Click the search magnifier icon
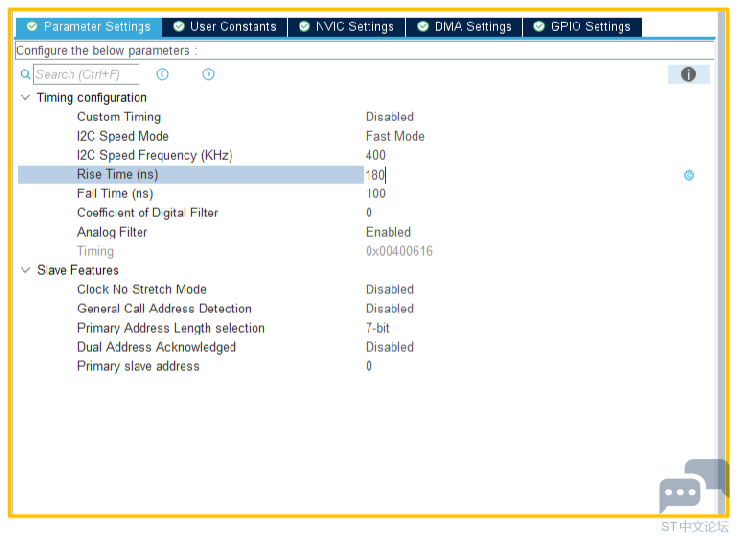 tap(26, 74)
